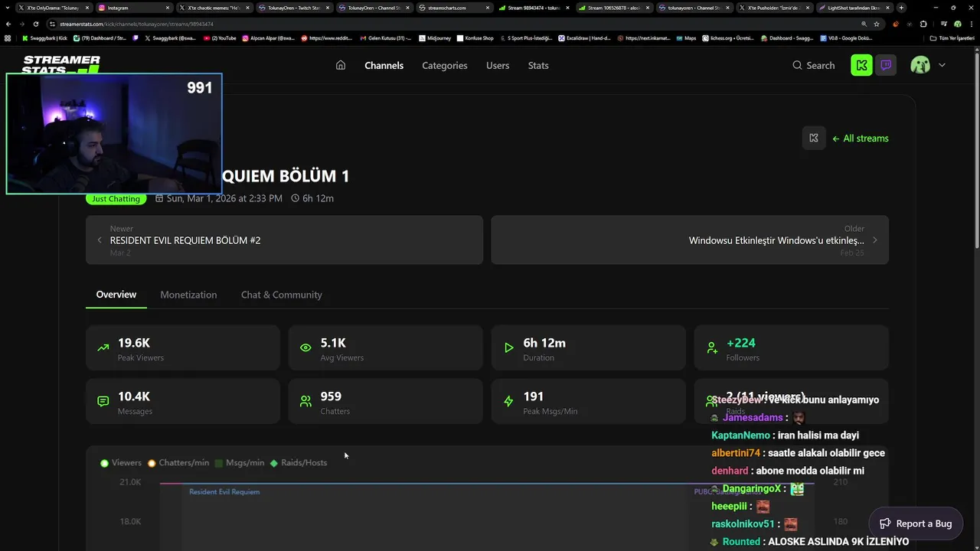Toggle the Viewers chart legend series
This screenshot has height=551, width=980.
pos(121,463)
